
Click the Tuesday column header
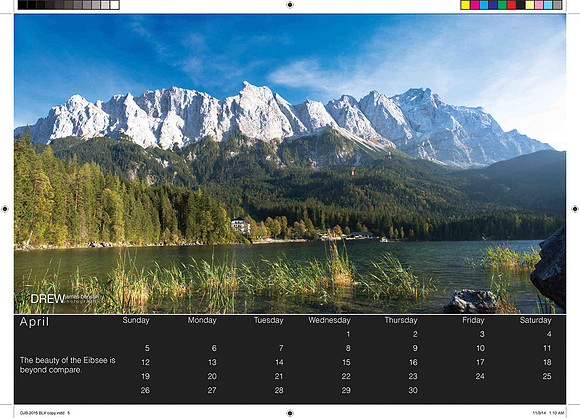269,320
